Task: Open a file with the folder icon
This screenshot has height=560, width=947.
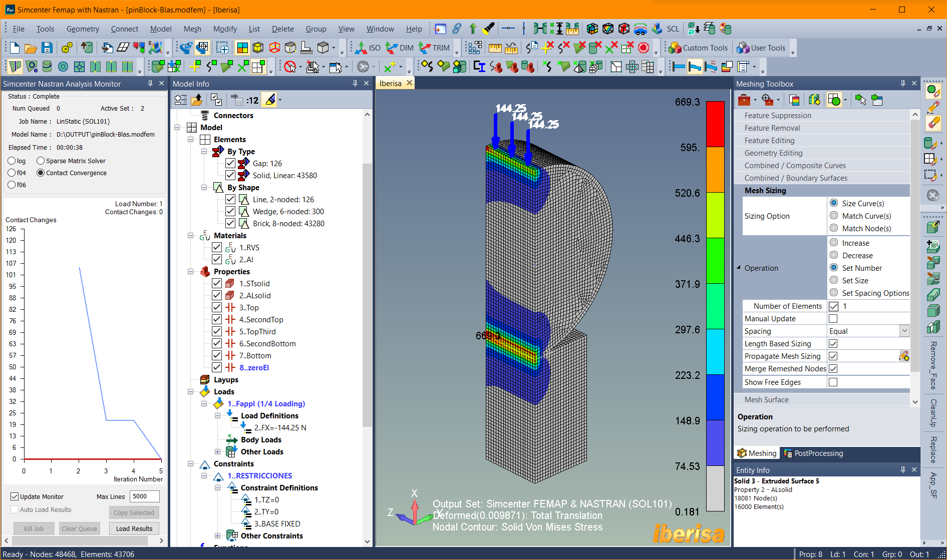Action: point(31,48)
